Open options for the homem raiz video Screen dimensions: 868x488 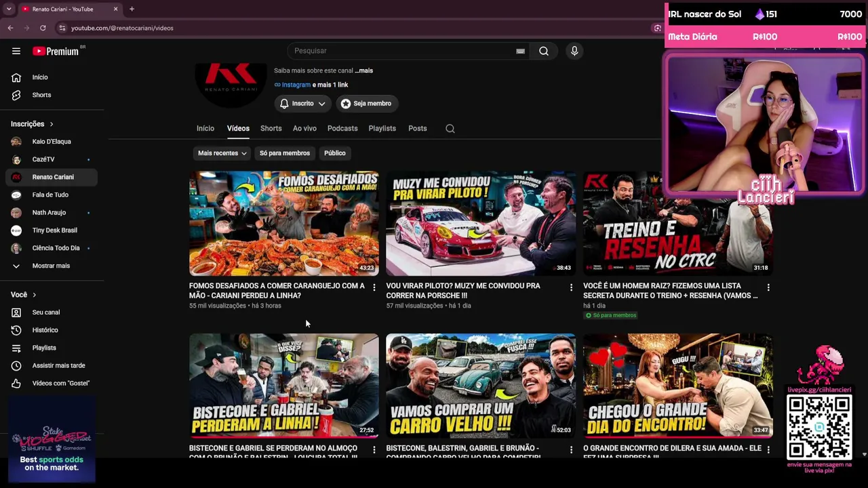click(x=768, y=287)
